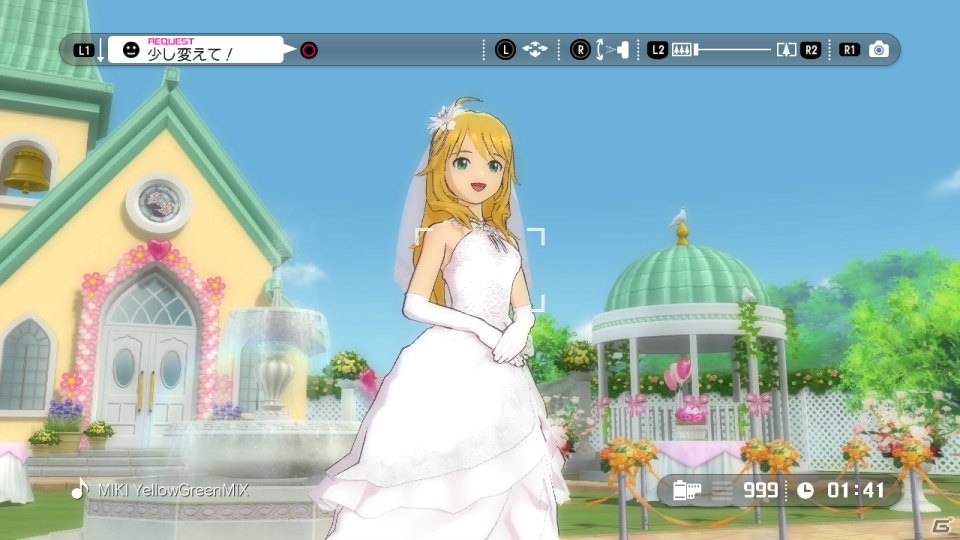Click the four-way move camera arrows icon
The height and width of the screenshot is (540, 960).
click(535, 50)
